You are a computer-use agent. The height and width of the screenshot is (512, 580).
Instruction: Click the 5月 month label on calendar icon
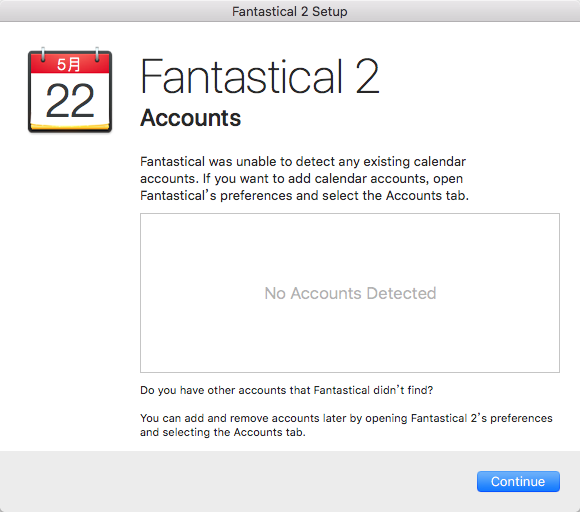[x=68, y=64]
